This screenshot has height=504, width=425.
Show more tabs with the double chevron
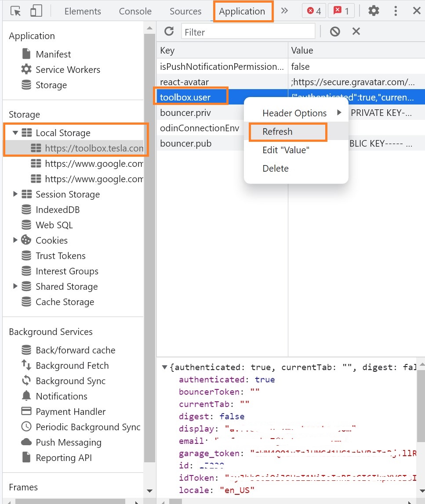[x=284, y=11]
